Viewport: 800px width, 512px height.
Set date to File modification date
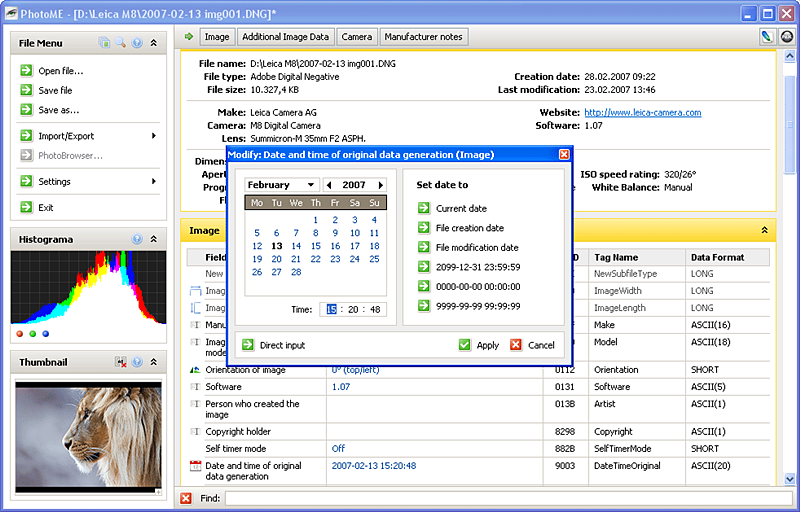tap(468, 247)
